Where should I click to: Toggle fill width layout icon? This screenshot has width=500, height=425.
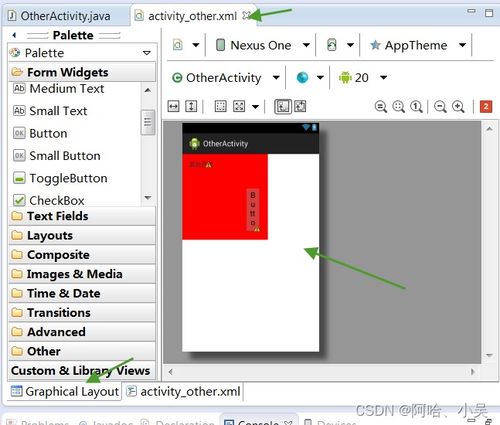173,107
